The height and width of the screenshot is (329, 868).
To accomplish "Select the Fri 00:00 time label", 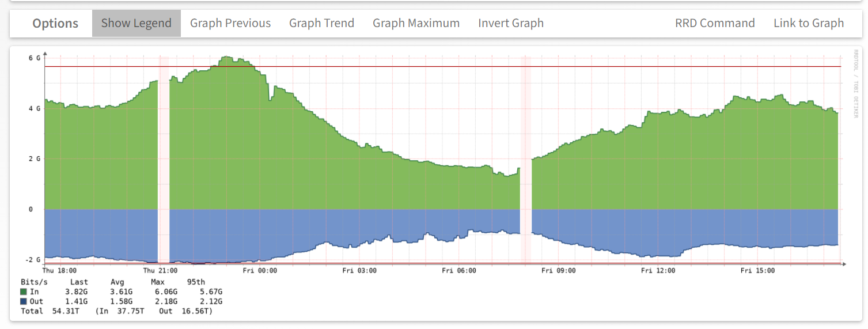I will 260,270.
